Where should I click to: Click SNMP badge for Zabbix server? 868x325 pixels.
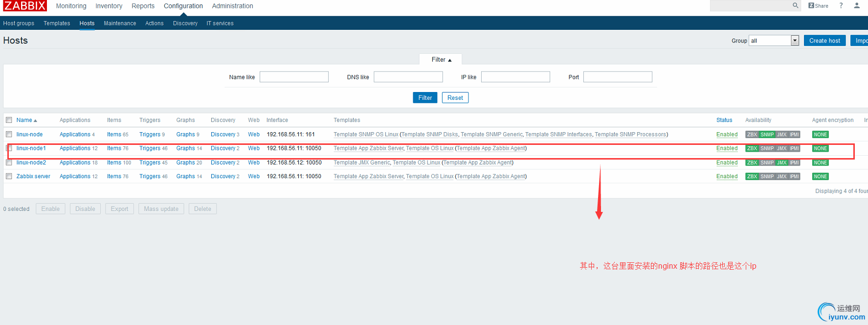click(767, 177)
